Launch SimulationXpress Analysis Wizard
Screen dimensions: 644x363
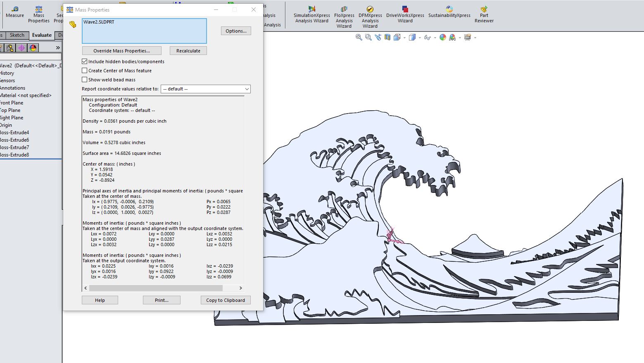pos(311,14)
